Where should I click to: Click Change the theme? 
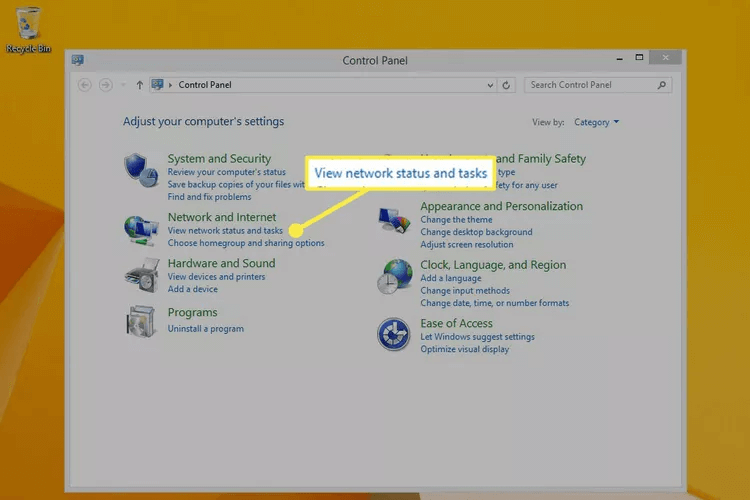tap(456, 220)
